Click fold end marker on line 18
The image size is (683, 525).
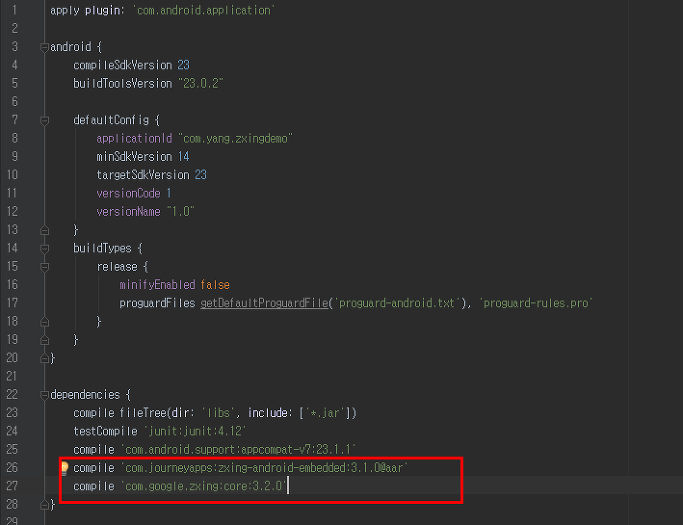point(44,322)
